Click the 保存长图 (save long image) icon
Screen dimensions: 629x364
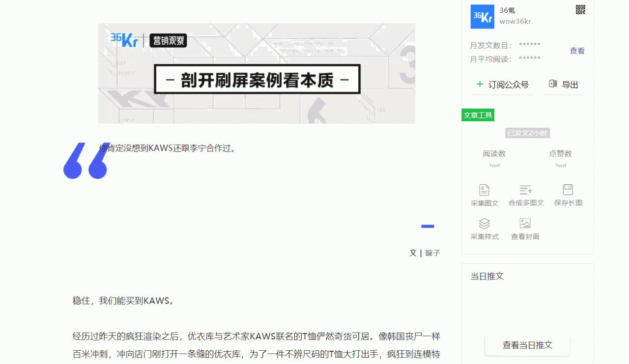tap(568, 191)
